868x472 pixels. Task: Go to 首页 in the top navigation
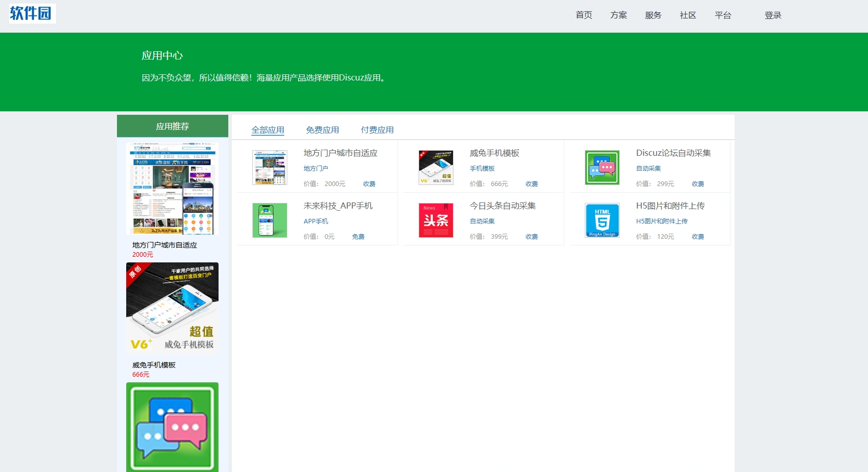584,15
